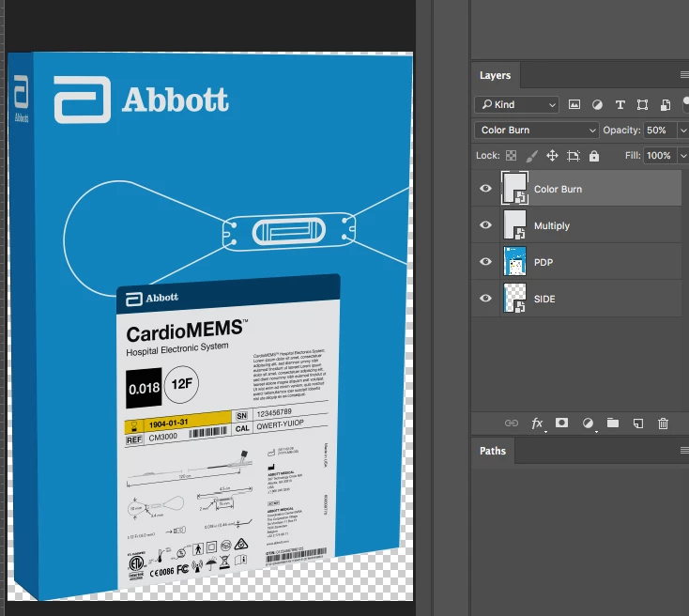Lock all padlock icon
The width and height of the screenshot is (689, 616).
click(x=593, y=156)
